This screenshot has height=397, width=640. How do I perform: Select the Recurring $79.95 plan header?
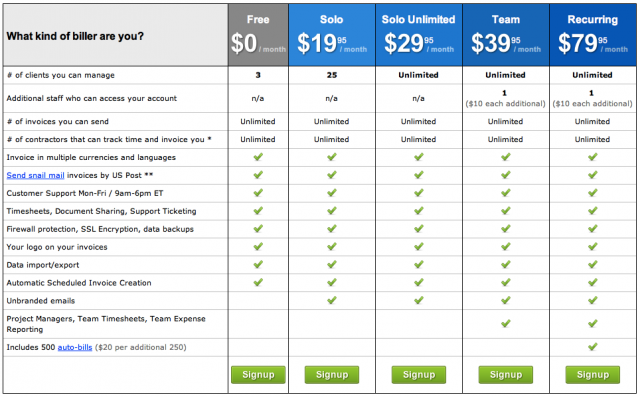(x=593, y=35)
